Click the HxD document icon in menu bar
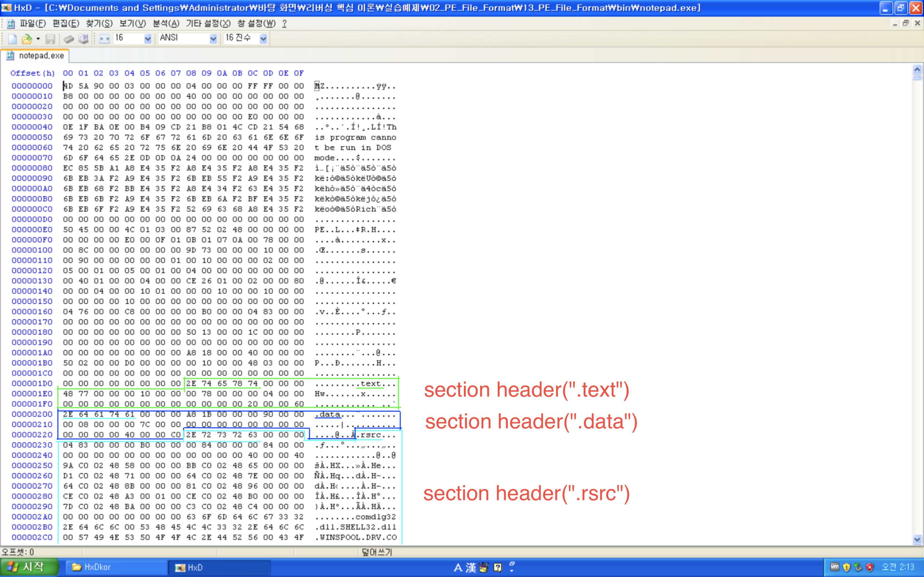 pyautogui.click(x=11, y=24)
